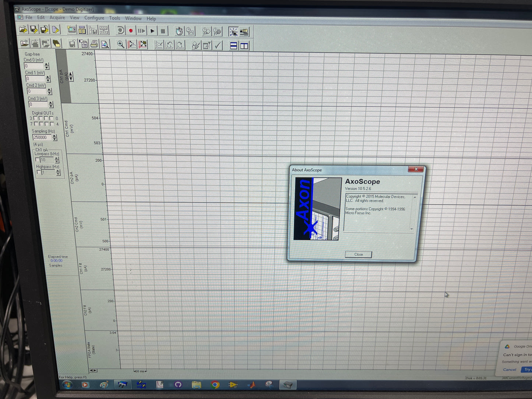This screenshot has width=532, height=399.
Task: Enable the Lowpass filter checkbox
Action: pyautogui.click(x=38, y=160)
